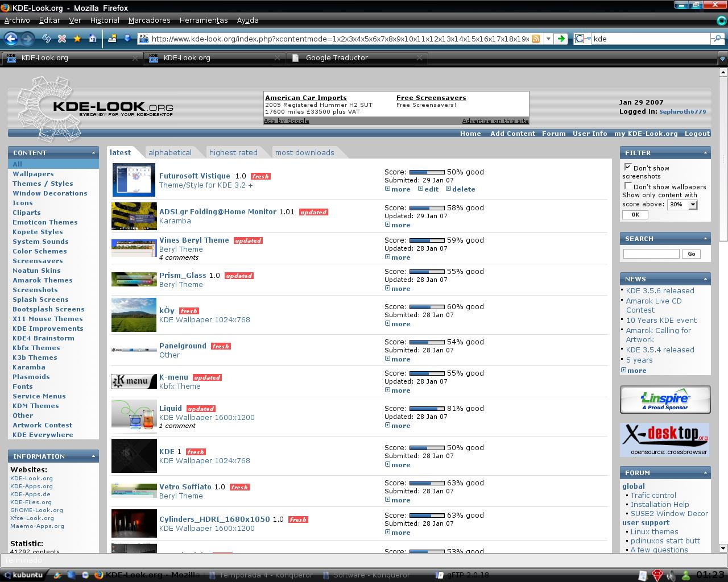Image resolution: width=728 pixels, height=582 pixels.
Task: Collapse the FORUM panel
Action: 706,473
